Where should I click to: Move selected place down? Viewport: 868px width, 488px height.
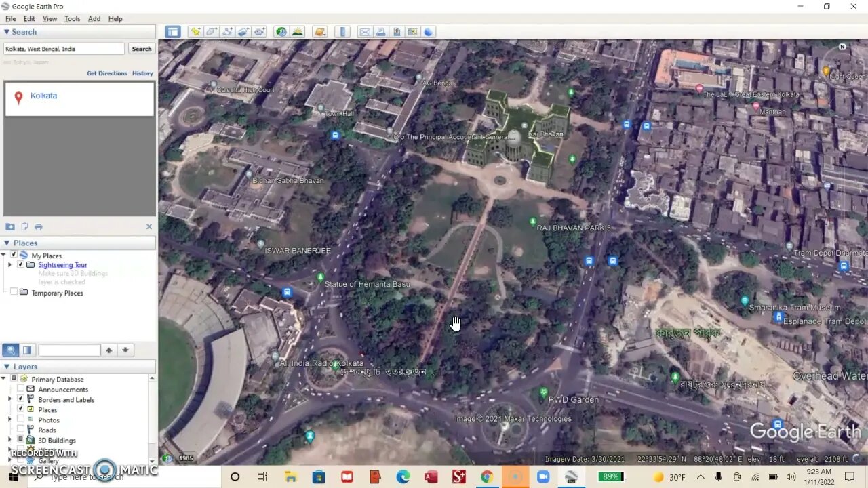coord(125,350)
